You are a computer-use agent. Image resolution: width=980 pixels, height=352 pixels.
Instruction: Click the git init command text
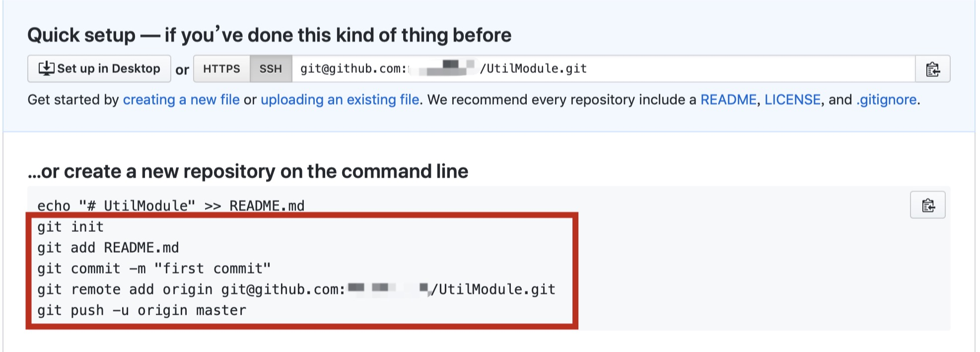(70, 227)
